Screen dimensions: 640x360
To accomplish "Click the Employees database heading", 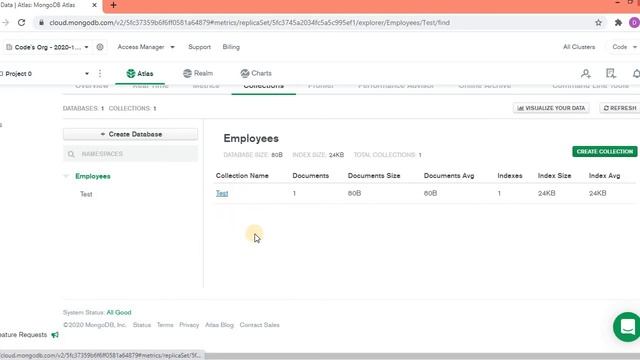I will pyautogui.click(x=251, y=138).
